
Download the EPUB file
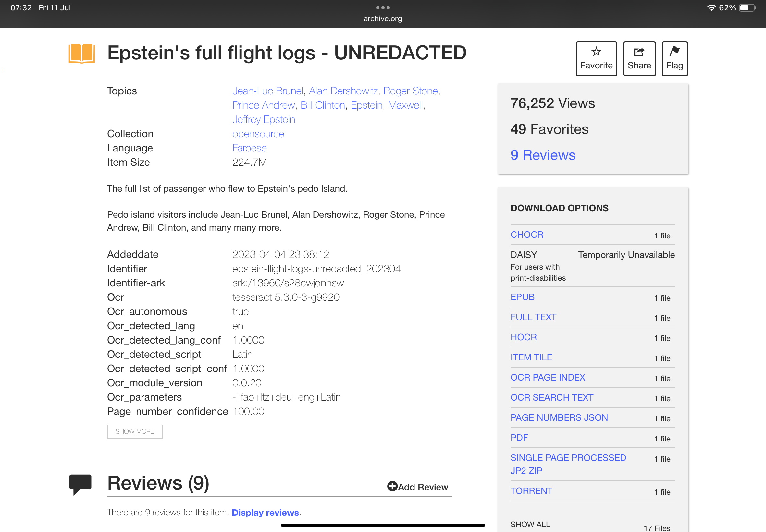(x=523, y=297)
